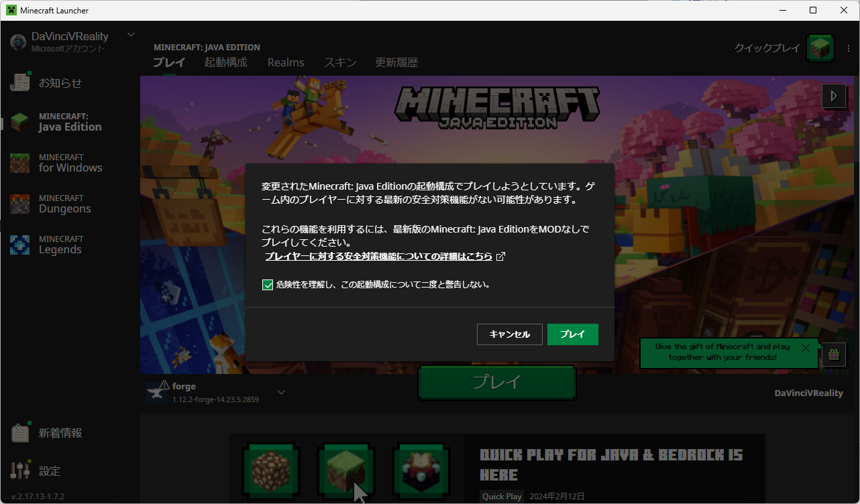
Task: Dismiss the gift of Minecraft notification
Action: [805, 348]
